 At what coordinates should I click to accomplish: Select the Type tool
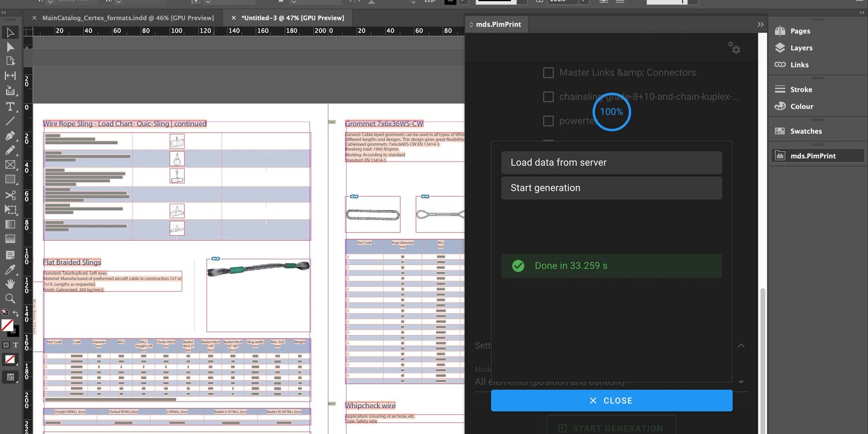click(x=10, y=106)
